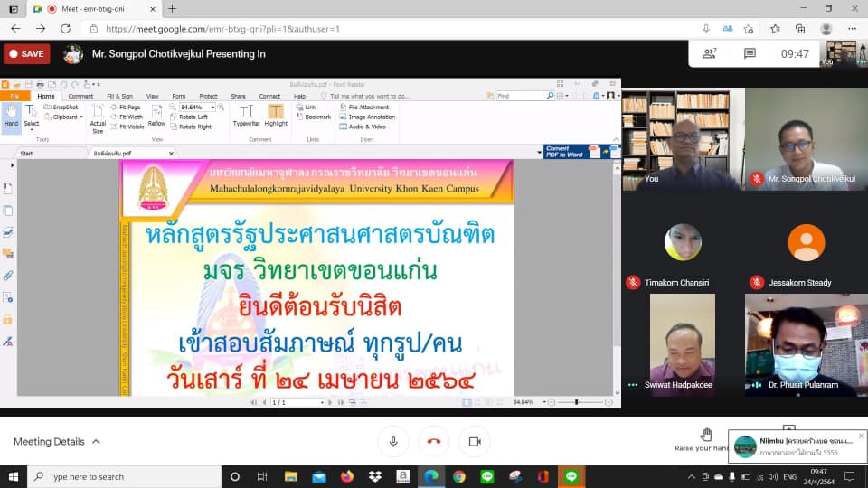Activate the SnapShot tool
The image size is (868, 488).
tap(61, 108)
